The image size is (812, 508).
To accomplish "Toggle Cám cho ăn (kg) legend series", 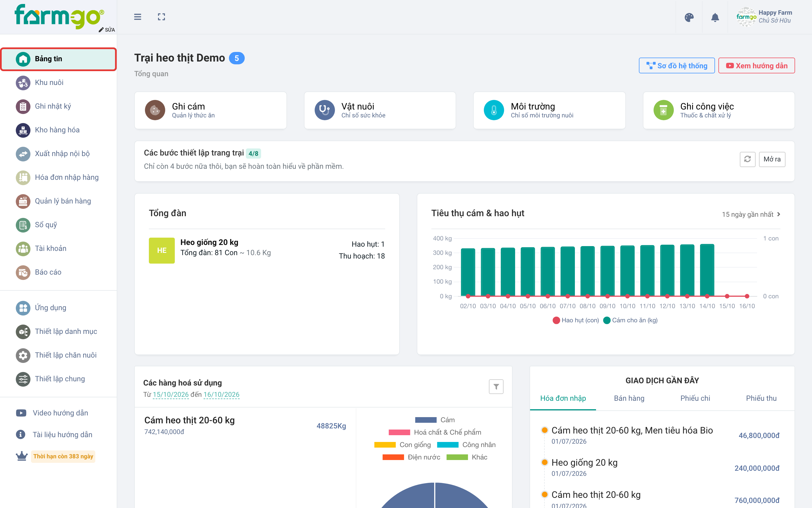I will [630, 320].
